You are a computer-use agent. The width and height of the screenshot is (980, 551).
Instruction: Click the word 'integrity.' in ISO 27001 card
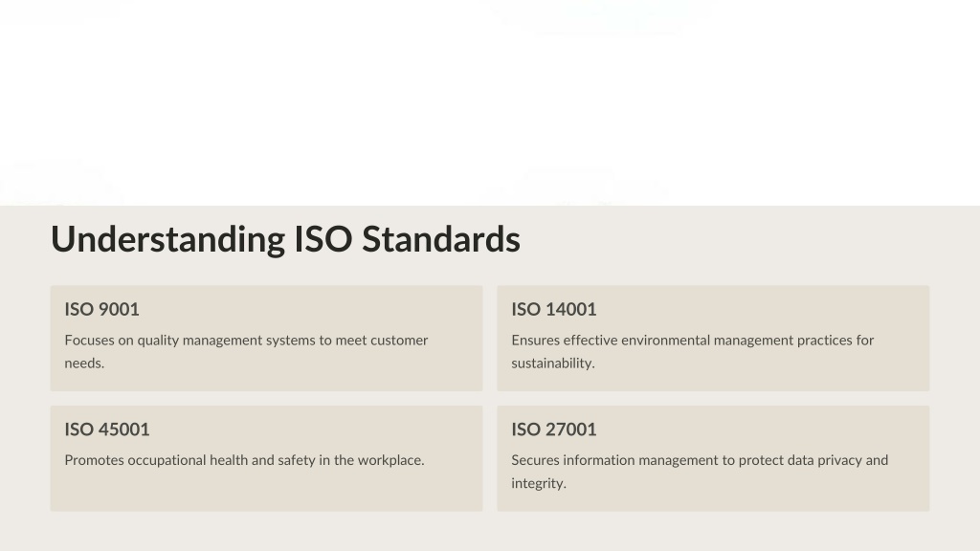(539, 483)
